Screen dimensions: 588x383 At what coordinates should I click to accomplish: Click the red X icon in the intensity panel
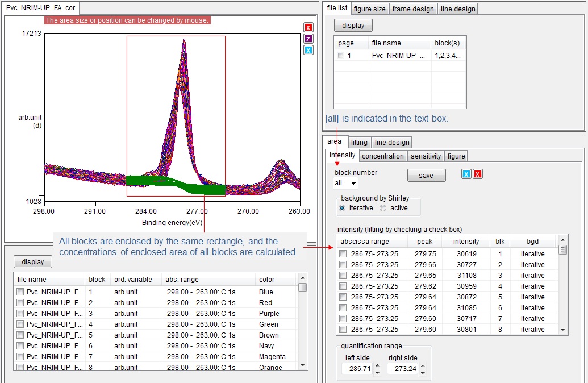click(478, 175)
